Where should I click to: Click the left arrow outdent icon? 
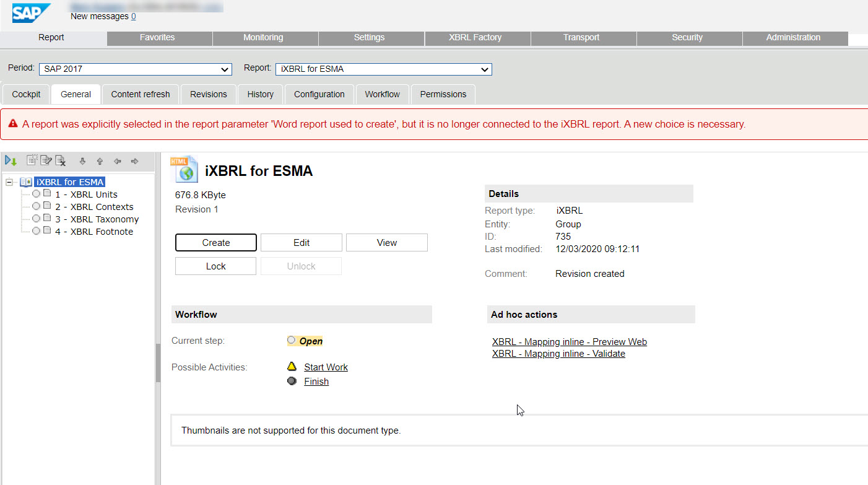point(117,161)
